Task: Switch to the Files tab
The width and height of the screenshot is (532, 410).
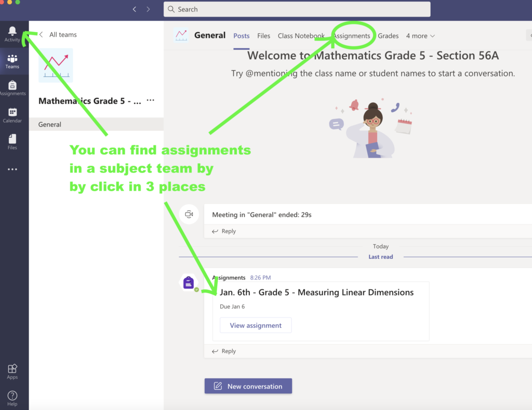Action: tap(264, 36)
